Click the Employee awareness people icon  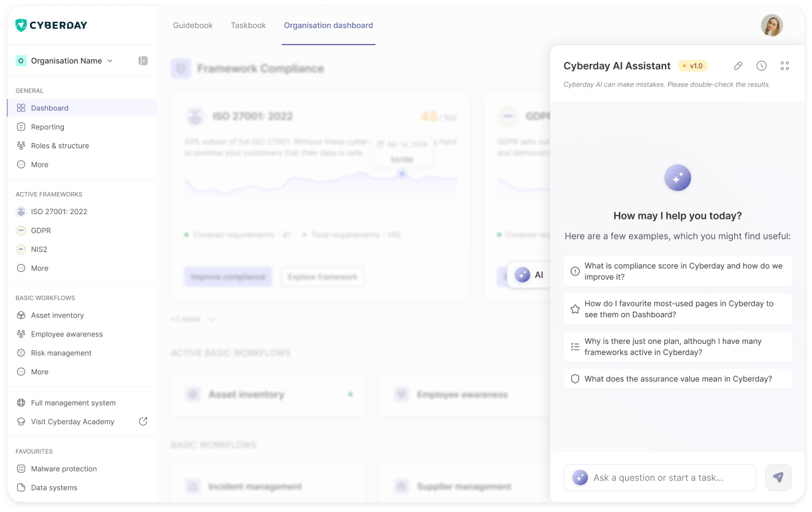pyautogui.click(x=21, y=334)
